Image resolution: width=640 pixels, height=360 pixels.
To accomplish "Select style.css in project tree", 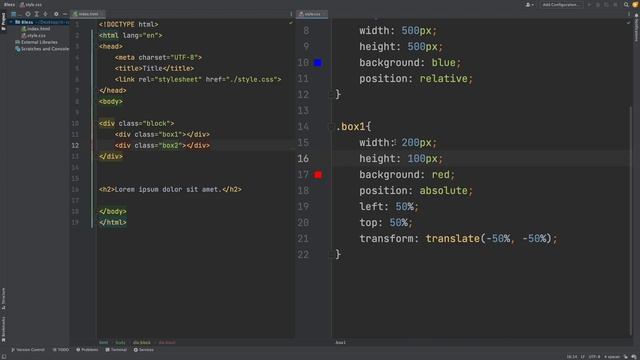I will (33, 36).
